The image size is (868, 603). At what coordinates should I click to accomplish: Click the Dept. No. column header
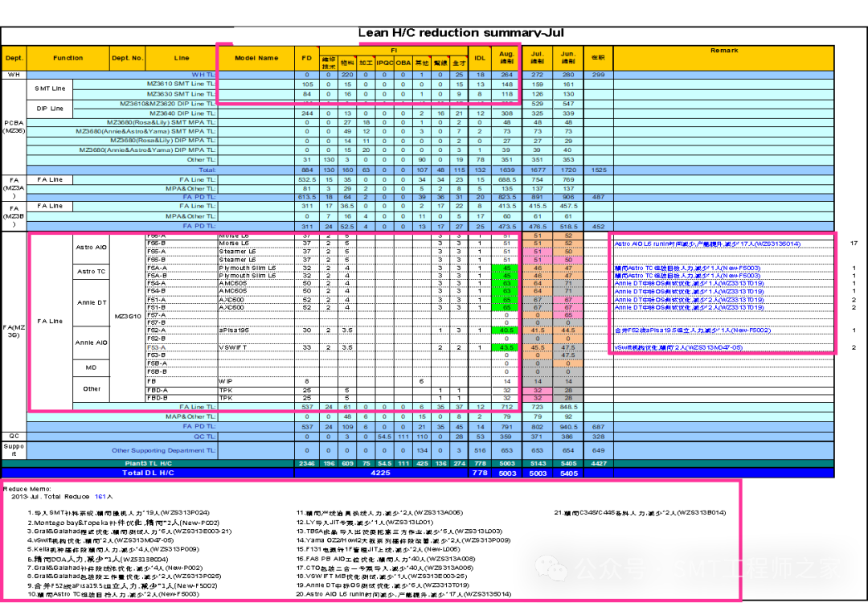pyautogui.click(x=127, y=58)
